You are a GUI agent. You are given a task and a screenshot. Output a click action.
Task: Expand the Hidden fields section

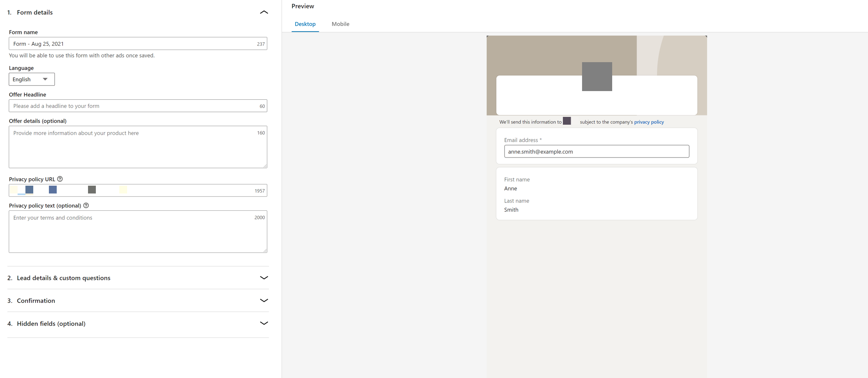pyautogui.click(x=264, y=323)
